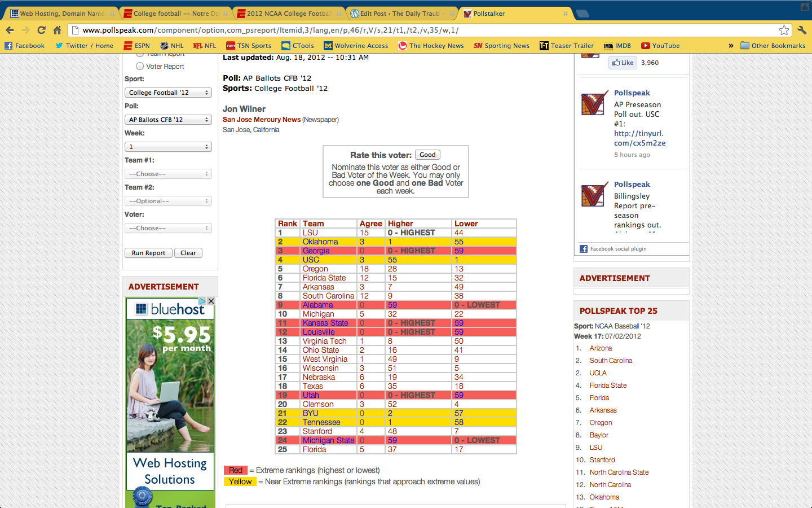Viewport: 812px width, 508px height.
Task: Bookmark this page with the star icon
Action: [784, 30]
